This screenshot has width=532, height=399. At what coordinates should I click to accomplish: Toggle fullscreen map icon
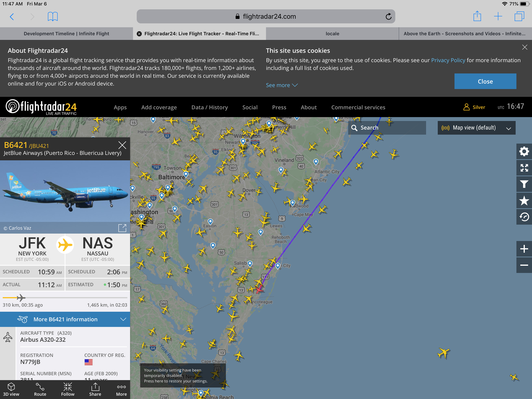pyautogui.click(x=524, y=168)
